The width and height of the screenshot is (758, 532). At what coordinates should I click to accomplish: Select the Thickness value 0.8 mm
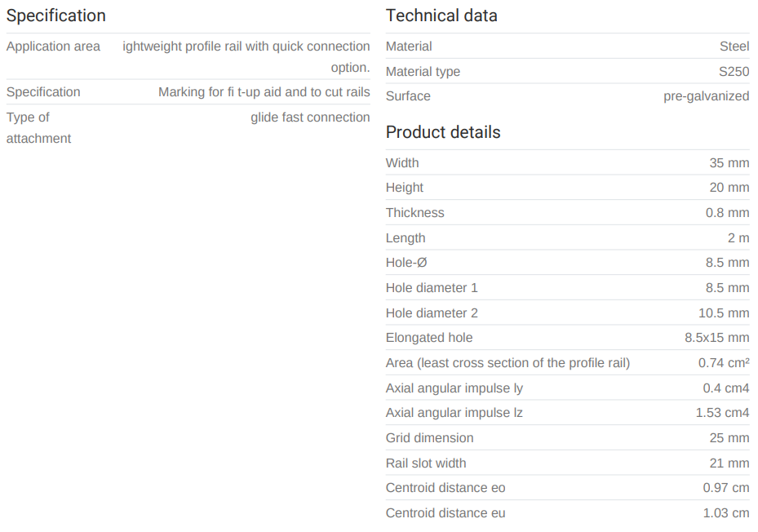pyautogui.click(x=725, y=213)
